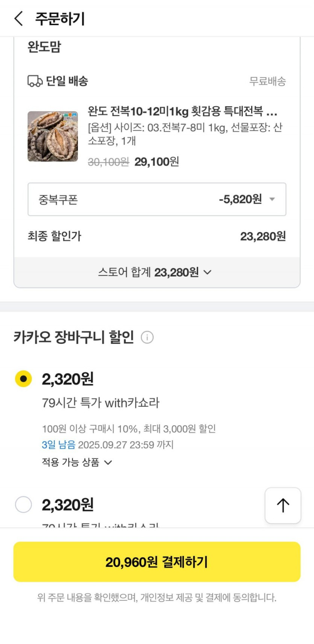Screen dimensions: 314x644
Task: Click the 최종 할인가 23,280원 amount
Action: click(263, 237)
